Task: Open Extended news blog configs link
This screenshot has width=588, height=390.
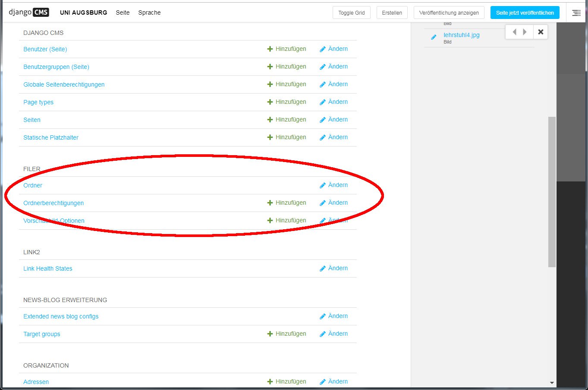Action: coord(61,316)
